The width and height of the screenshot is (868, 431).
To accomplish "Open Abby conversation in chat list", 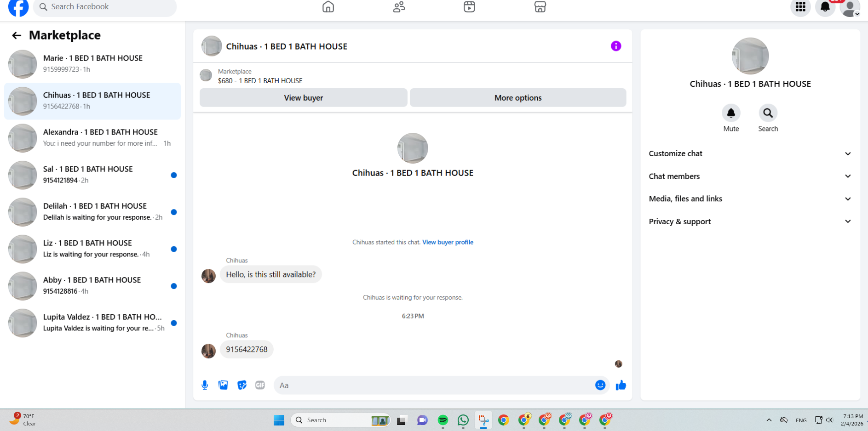I will (x=92, y=286).
